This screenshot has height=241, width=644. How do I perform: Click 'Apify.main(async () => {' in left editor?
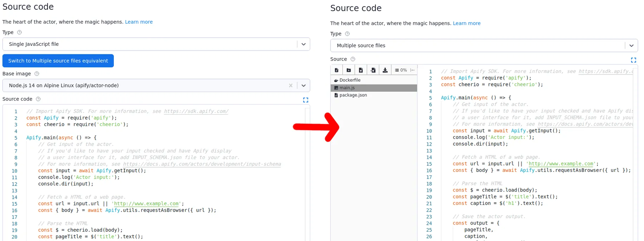point(62,138)
